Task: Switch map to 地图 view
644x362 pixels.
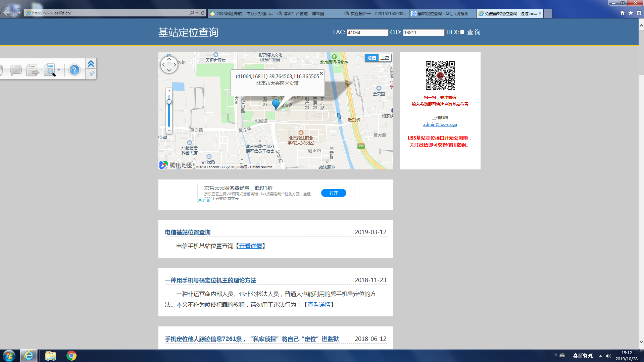Action: tap(371, 58)
